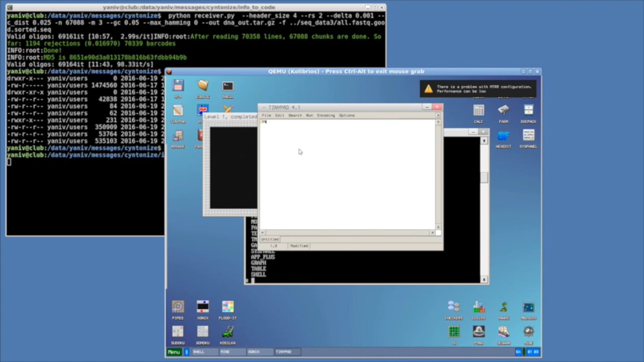This screenshot has height=362, width=644.
Task: Launch the PIPES game icon
Action: tap(178, 307)
